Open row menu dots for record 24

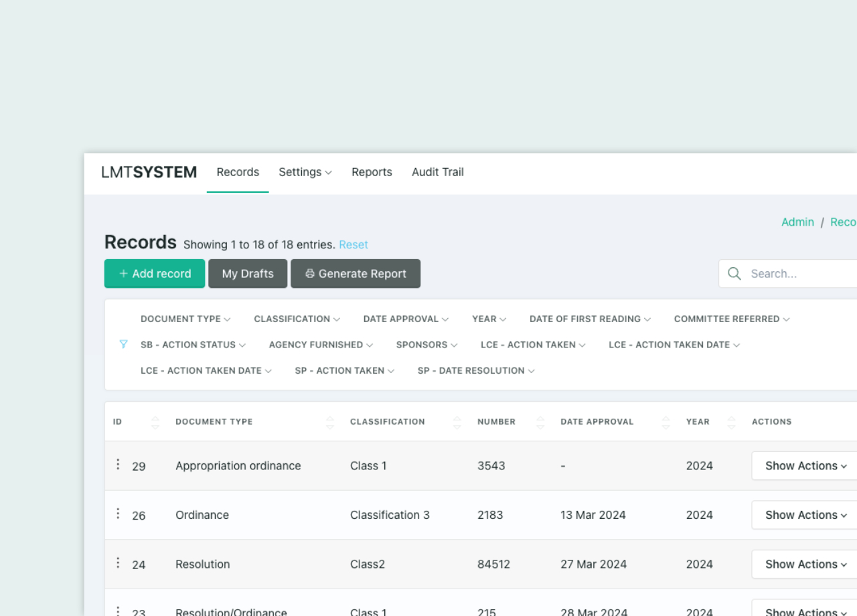click(x=118, y=562)
